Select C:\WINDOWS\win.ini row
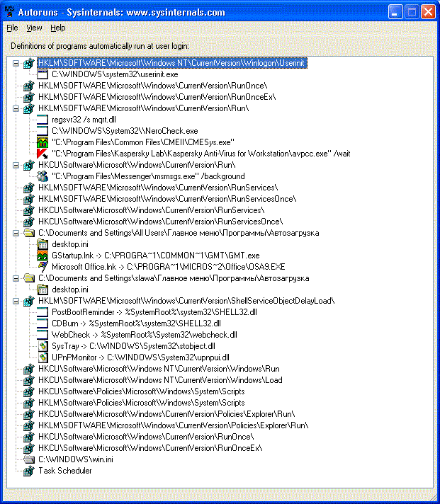Screen dimensions: 440x504 point(76,459)
